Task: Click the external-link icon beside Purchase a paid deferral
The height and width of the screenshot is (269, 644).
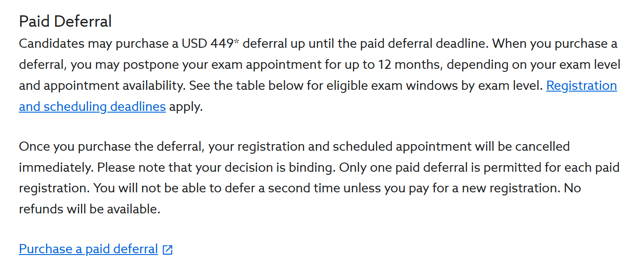Action: coord(168,250)
